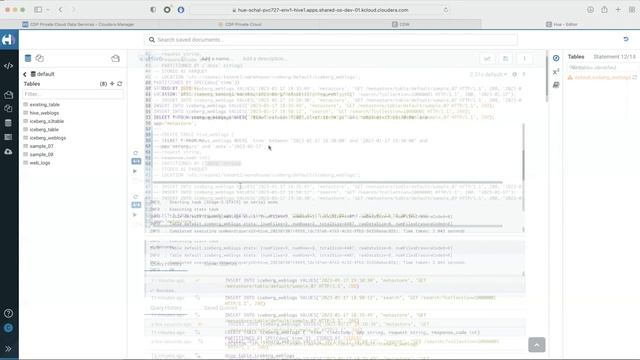This screenshot has height=360, width=640.
Task: Open Documents folder icon in left sidebar
Action: (x=8, y=95)
